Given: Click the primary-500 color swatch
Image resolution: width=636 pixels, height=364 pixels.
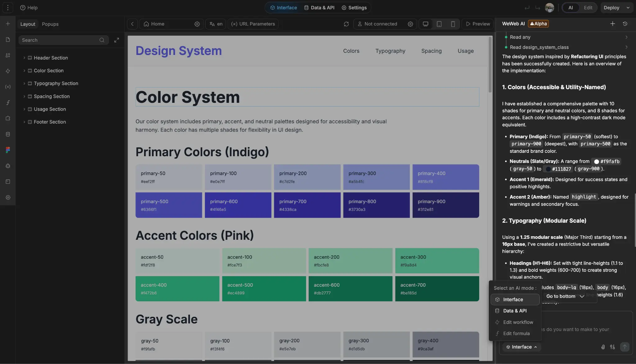Looking at the screenshot, I should pyautogui.click(x=169, y=205).
